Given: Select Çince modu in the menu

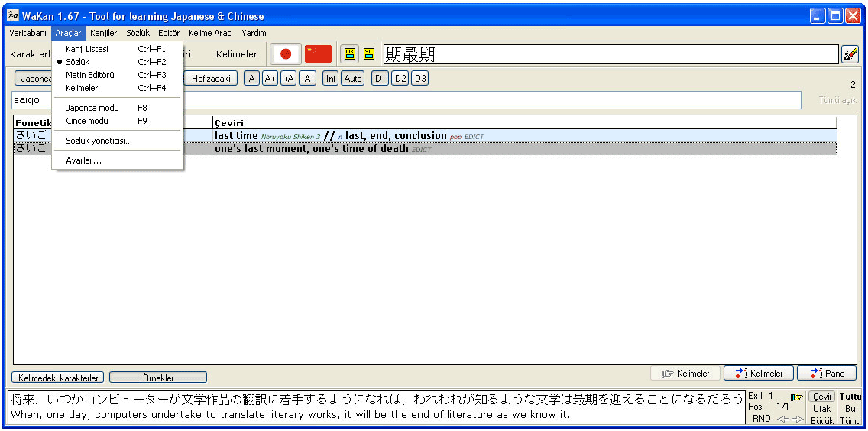Looking at the screenshot, I should tap(118, 121).
